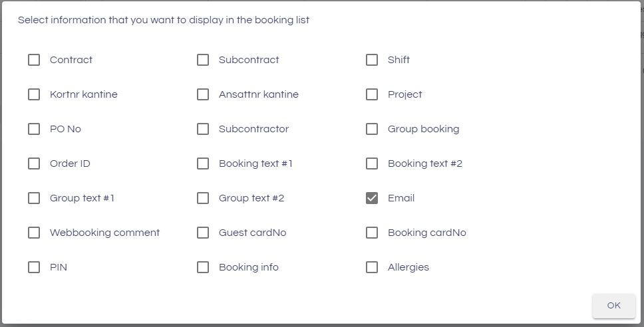The image size is (644, 327).
Task: Toggle the Project checkbox
Action: (x=372, y=94)
